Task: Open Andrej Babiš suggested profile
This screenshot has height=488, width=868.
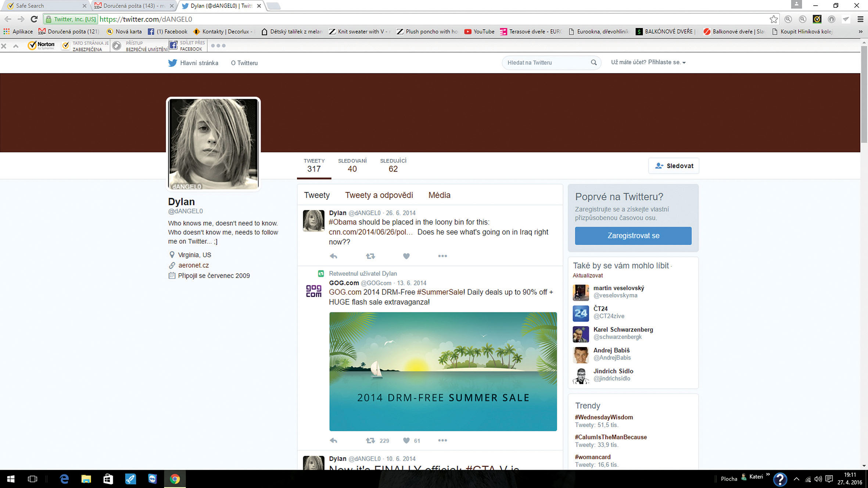Action: coord(611,350)
